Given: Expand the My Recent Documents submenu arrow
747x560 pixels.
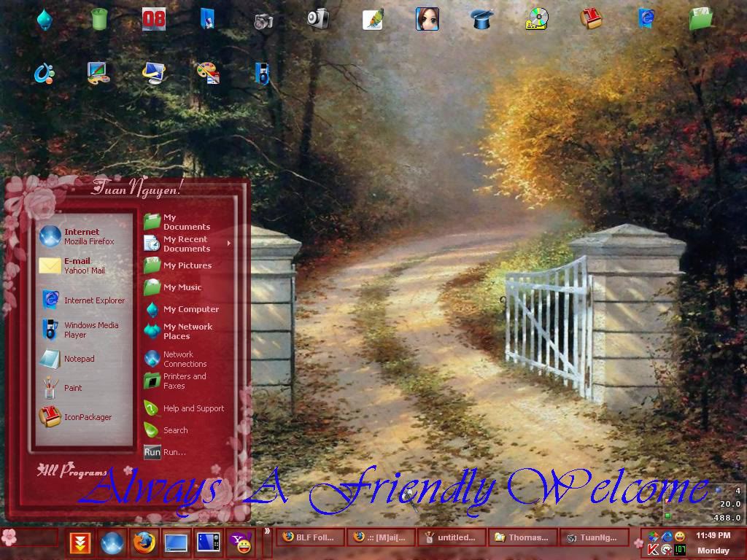Looking at the screenshot, I should [228, 244].
